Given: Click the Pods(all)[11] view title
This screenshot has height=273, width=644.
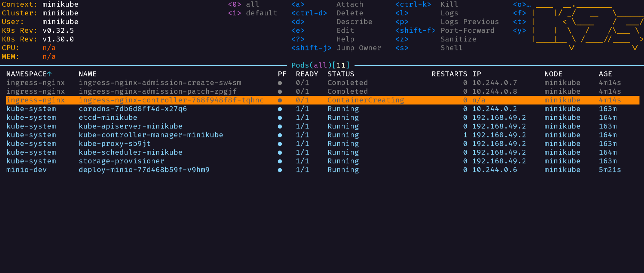Looking at the screenshot, I should point(320,65).
